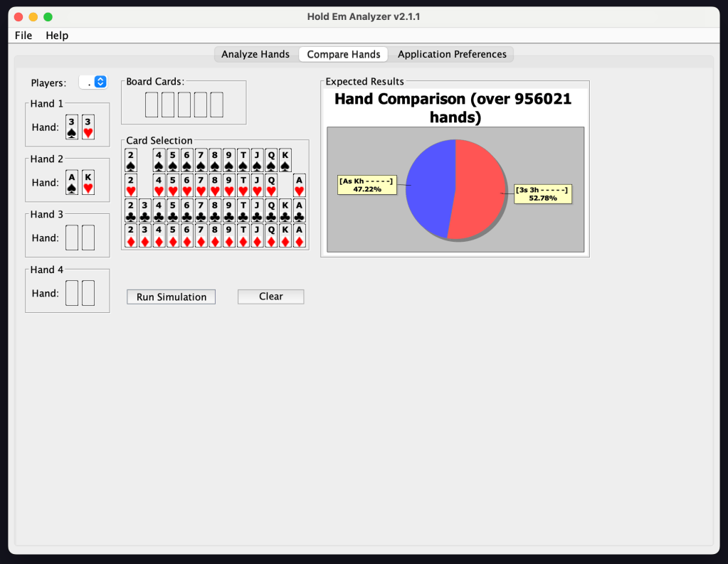Open the Help menu

57,36
